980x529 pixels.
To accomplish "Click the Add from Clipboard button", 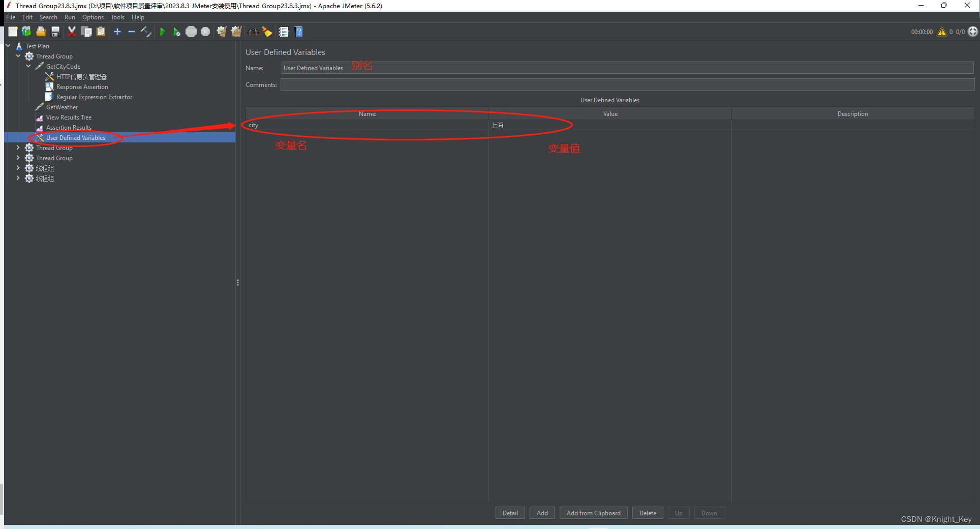I will (x=593, y=513).
